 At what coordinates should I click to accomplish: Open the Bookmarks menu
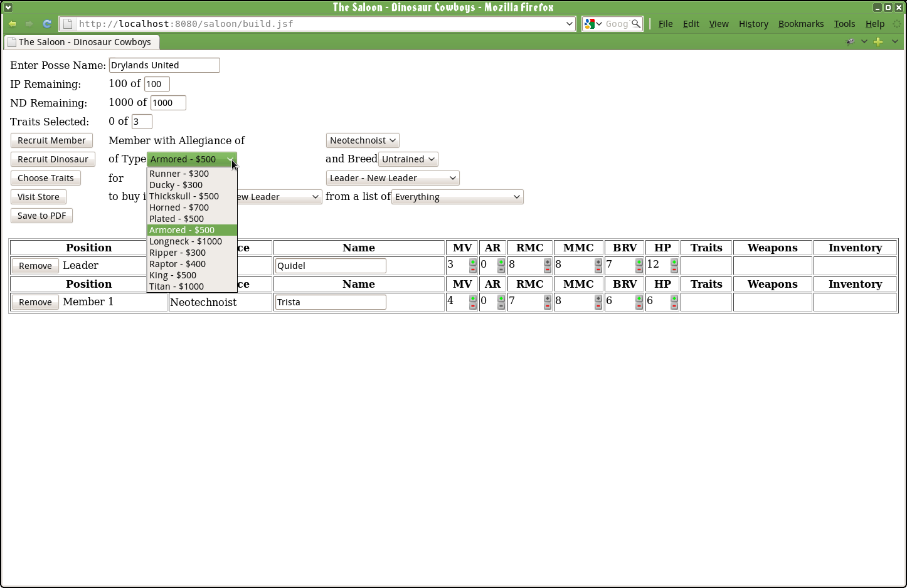(x=800, y=24)
